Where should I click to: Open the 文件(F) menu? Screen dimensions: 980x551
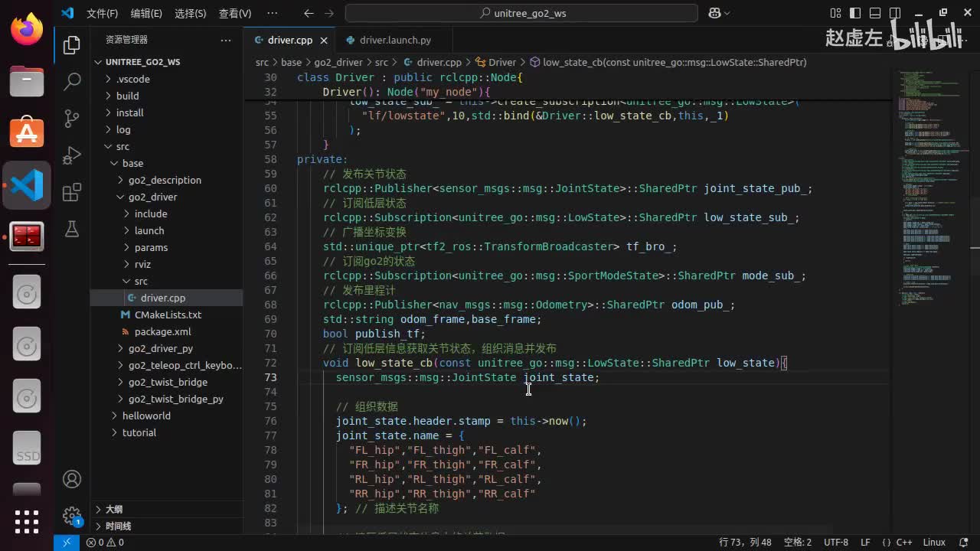pyautogui.click(x=102, y=13)
